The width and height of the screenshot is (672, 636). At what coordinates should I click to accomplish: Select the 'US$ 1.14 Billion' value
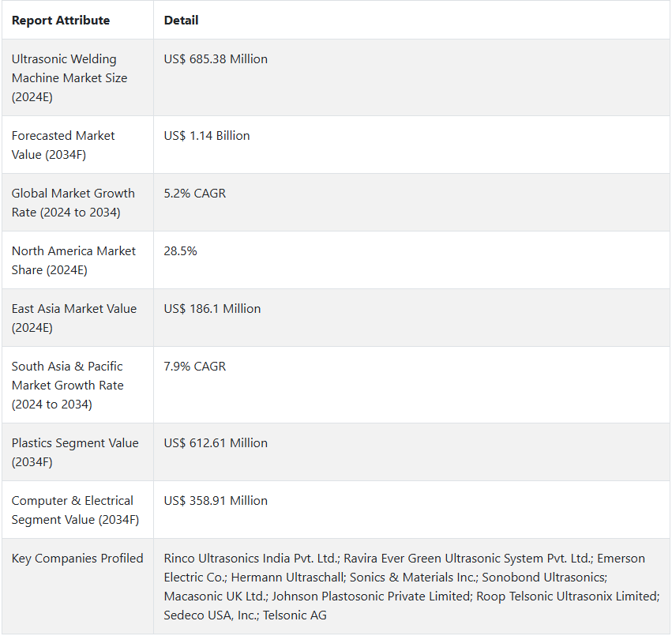(x=207, y=136)
